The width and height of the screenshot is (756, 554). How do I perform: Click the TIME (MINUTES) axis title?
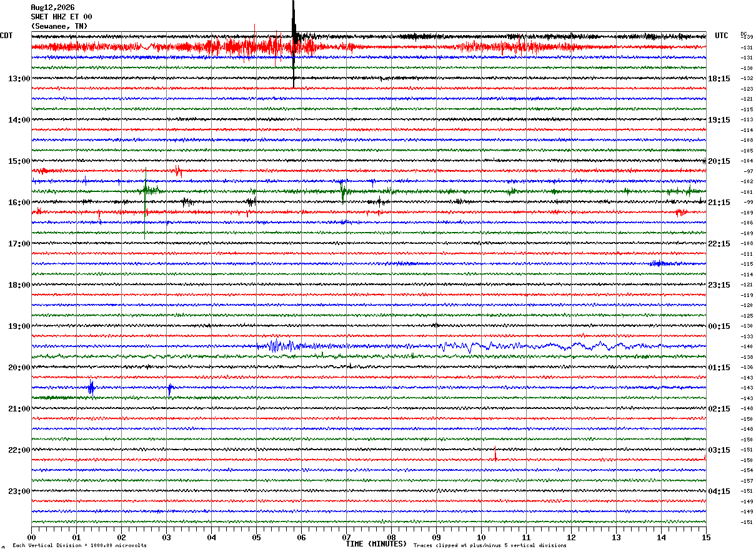point(376,544)
